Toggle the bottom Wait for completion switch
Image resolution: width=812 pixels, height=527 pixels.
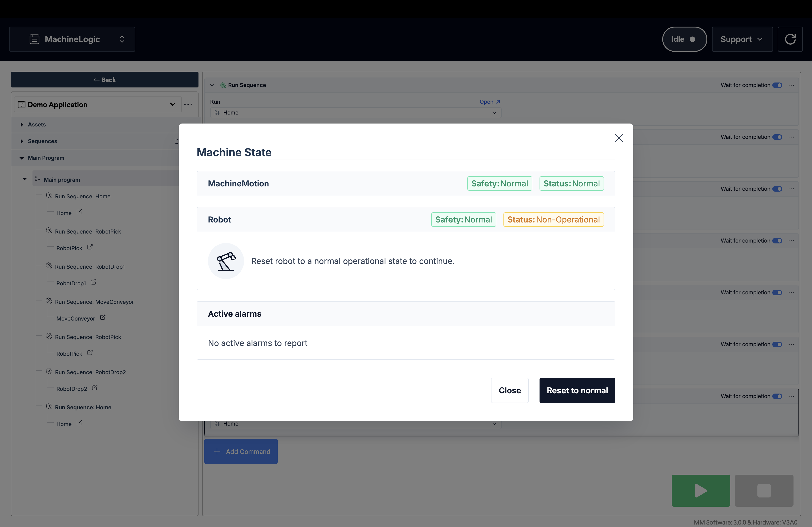777,396
